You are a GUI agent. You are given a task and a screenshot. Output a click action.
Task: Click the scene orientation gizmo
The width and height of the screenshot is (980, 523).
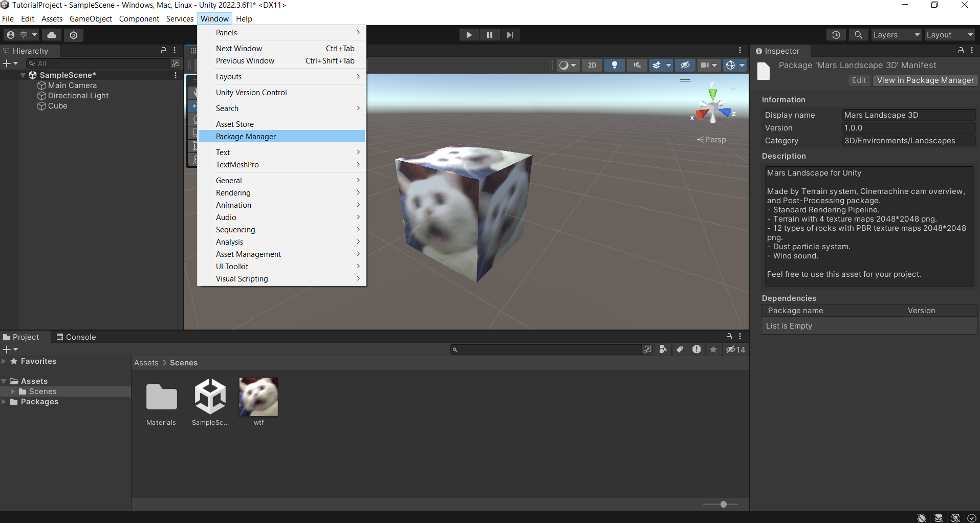point(713,107)
